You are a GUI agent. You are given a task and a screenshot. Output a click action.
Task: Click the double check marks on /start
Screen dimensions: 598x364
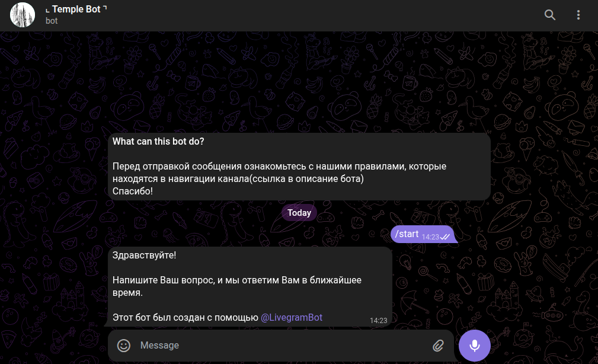pos(445,237)
